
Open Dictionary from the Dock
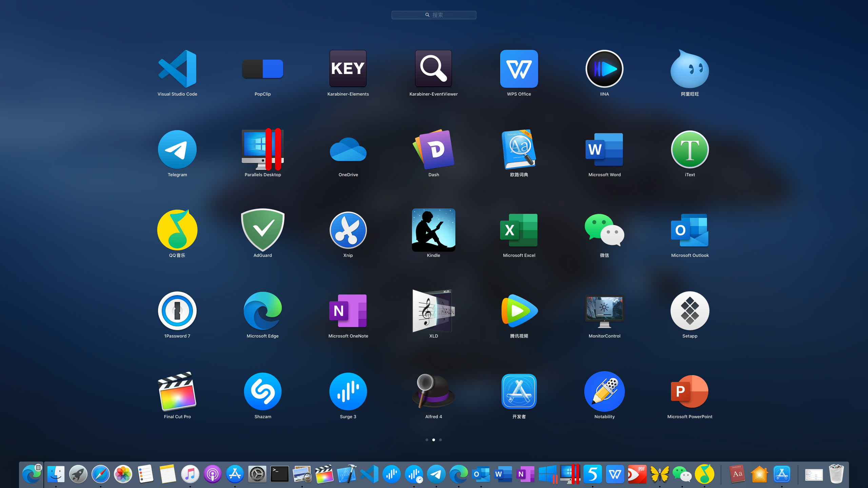[737, 474]
